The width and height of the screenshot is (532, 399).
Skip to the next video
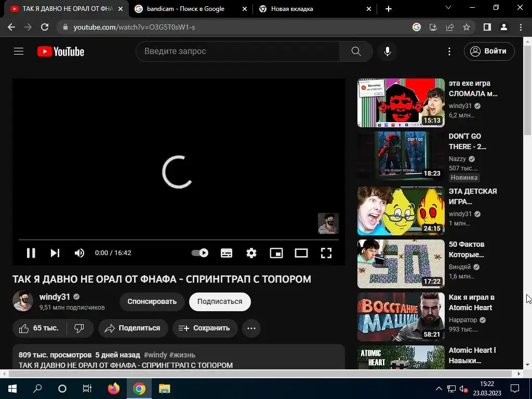click(x=55, y=253)
